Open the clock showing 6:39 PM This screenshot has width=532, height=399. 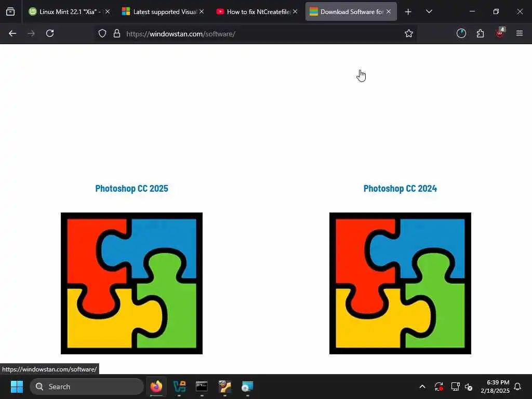point(495,387)
